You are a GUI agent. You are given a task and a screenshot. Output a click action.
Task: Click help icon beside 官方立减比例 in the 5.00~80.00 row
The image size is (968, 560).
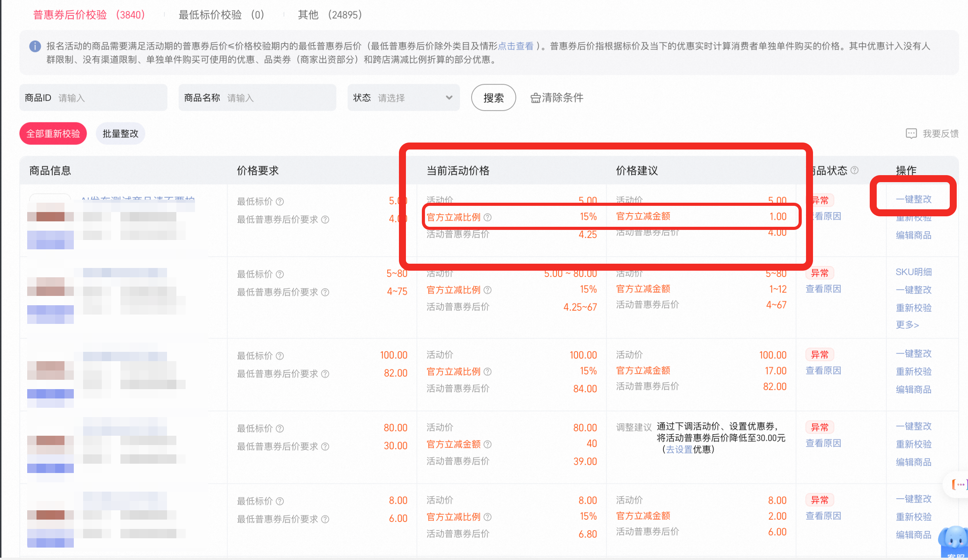487,290
